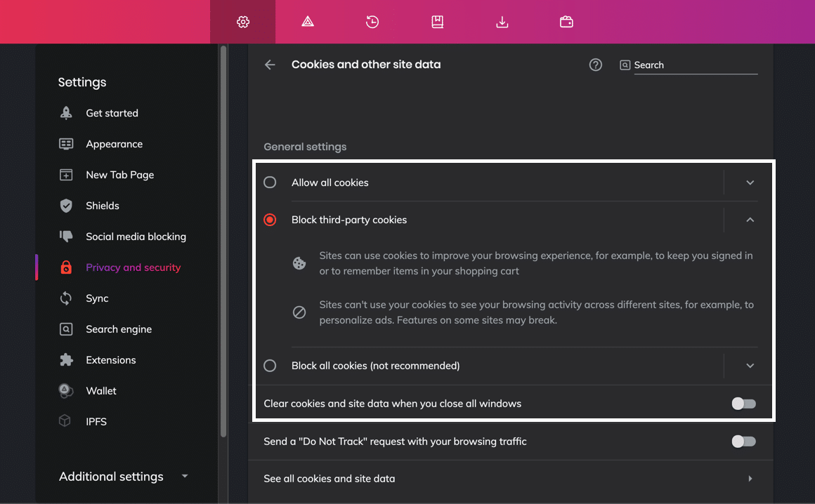Open See all cookies and site data

click(509, 479)
